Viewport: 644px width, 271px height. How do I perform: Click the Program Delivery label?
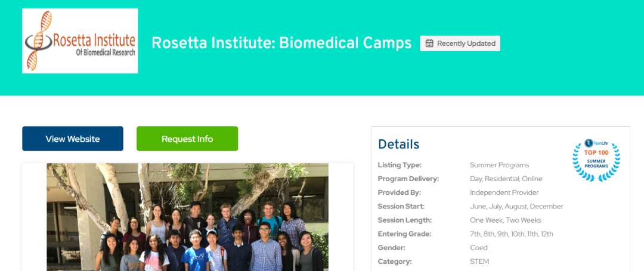point(408,179)
